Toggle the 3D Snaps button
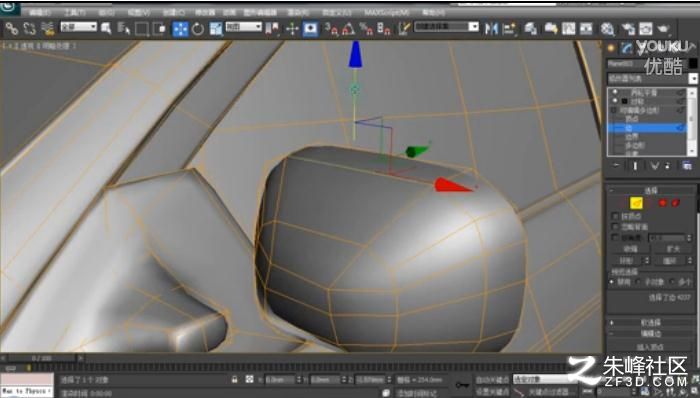700x398 pixels. 331,29
